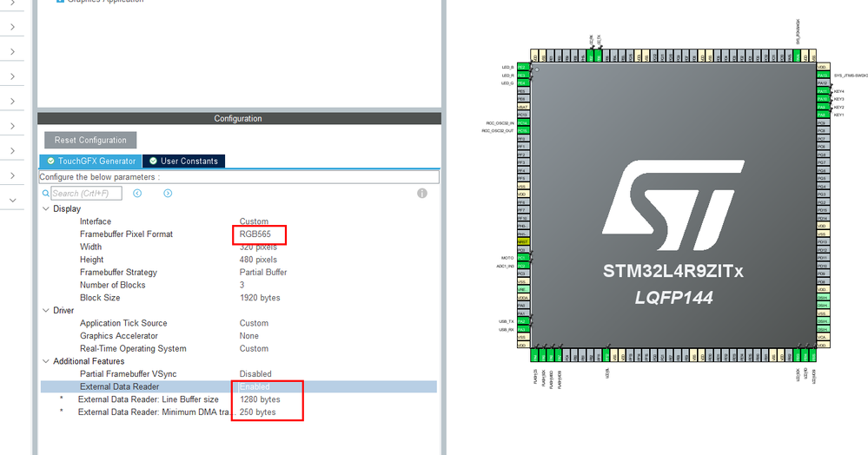Select pin PA13 labeled SYS_JTMS-SWDIO
Screen dimensions: 868x455
click(x=823, y=76)
